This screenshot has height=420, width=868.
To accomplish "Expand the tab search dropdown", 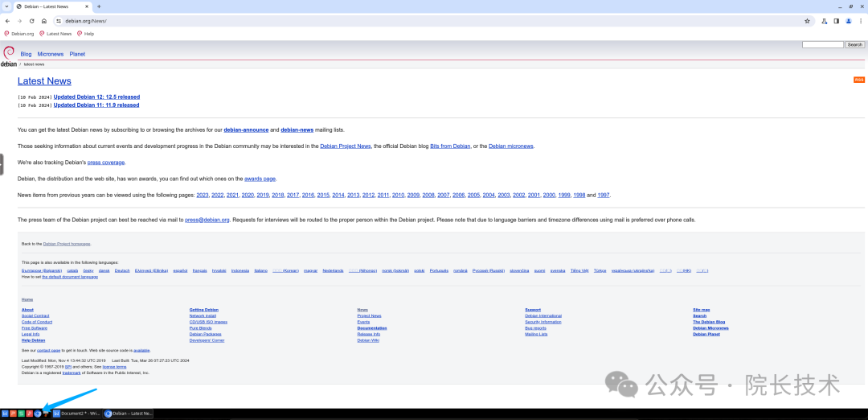I will pos(6,6).
